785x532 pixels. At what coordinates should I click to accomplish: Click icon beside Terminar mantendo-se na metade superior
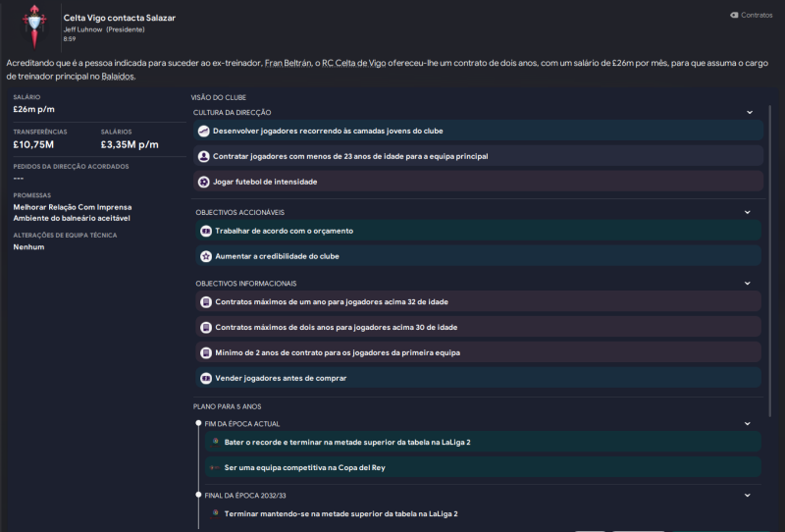215,513
